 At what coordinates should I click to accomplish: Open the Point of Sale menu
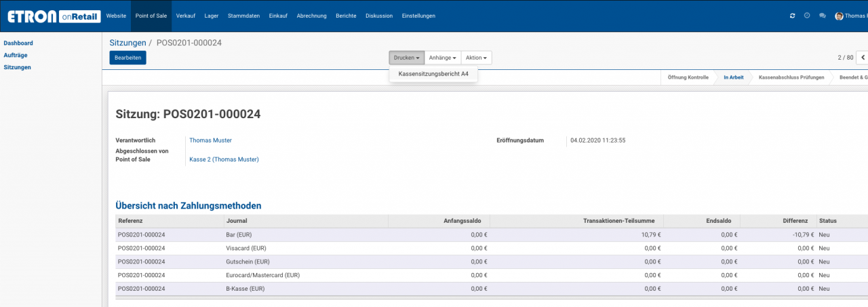coord(151,16)
